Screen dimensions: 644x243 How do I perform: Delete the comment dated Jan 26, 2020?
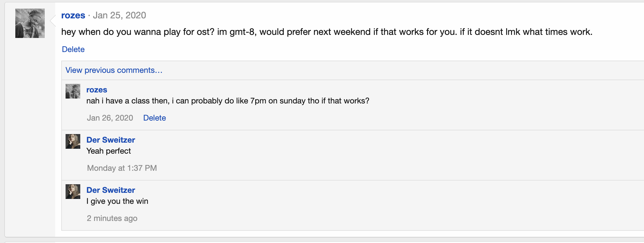(154, 118)
